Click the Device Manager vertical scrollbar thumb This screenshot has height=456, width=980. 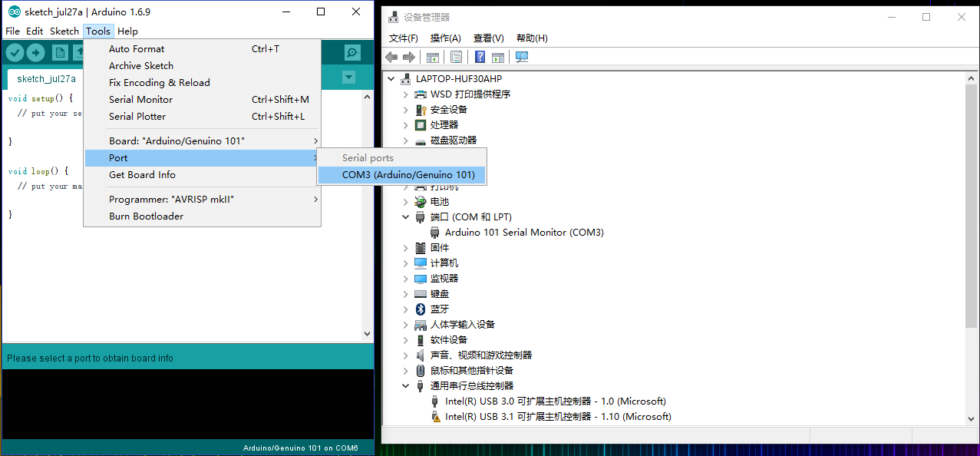coord(972,206)
